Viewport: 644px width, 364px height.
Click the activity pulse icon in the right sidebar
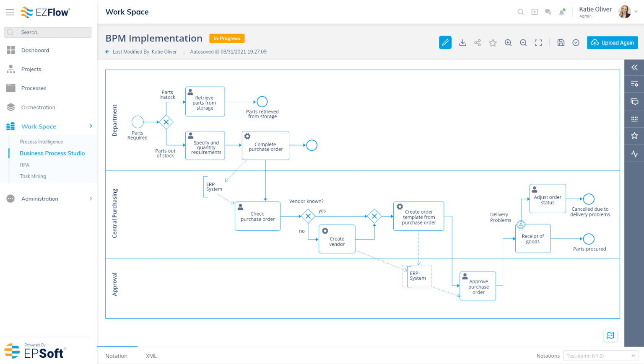[634, 153]
